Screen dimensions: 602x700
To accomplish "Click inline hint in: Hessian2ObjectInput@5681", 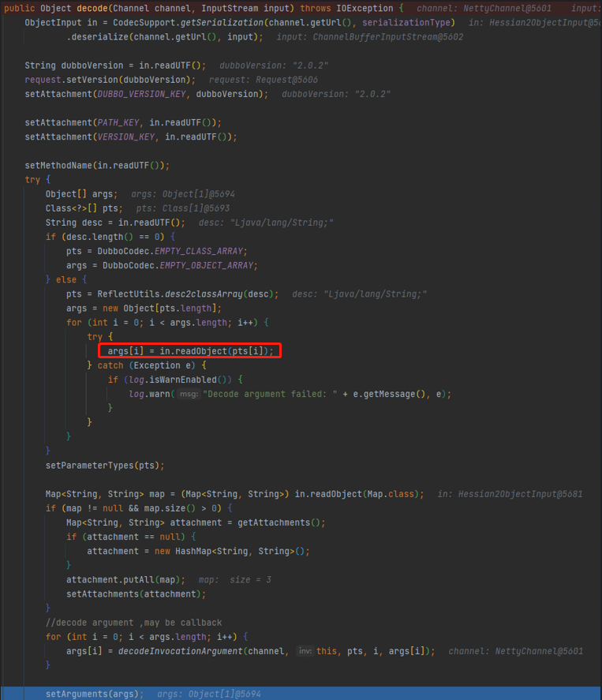I will coord(510,494).
